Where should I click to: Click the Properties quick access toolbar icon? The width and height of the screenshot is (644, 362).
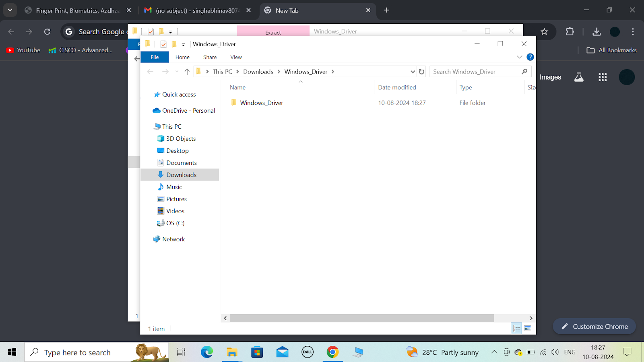[163, 44]
